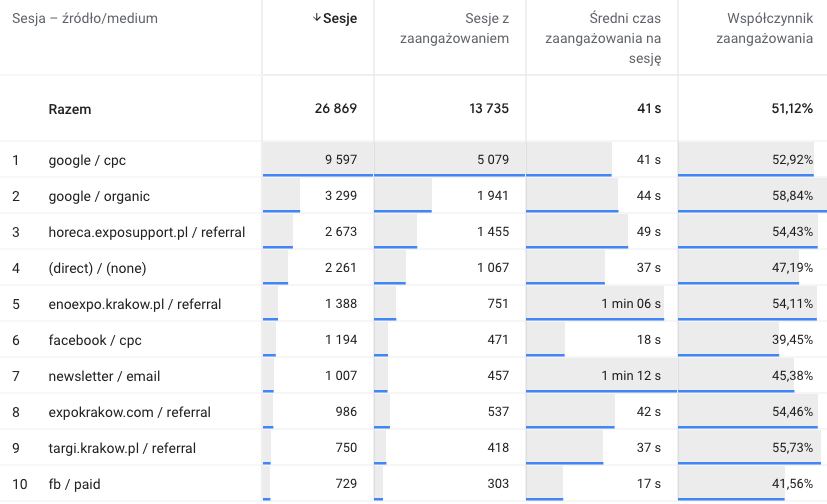The width and height of the screenshot is (827, 504).
Task: Open the Sesja – źródło/medium dimension header
Action: tap(85, 18)
